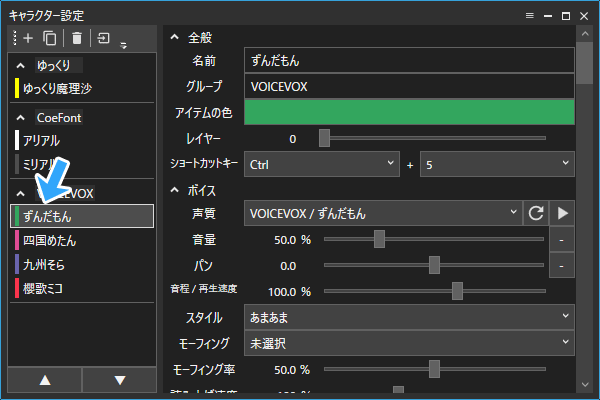The image size is (600, 400).
Task: Click the 50.0 % 音量 value
Action: [292, 240]
